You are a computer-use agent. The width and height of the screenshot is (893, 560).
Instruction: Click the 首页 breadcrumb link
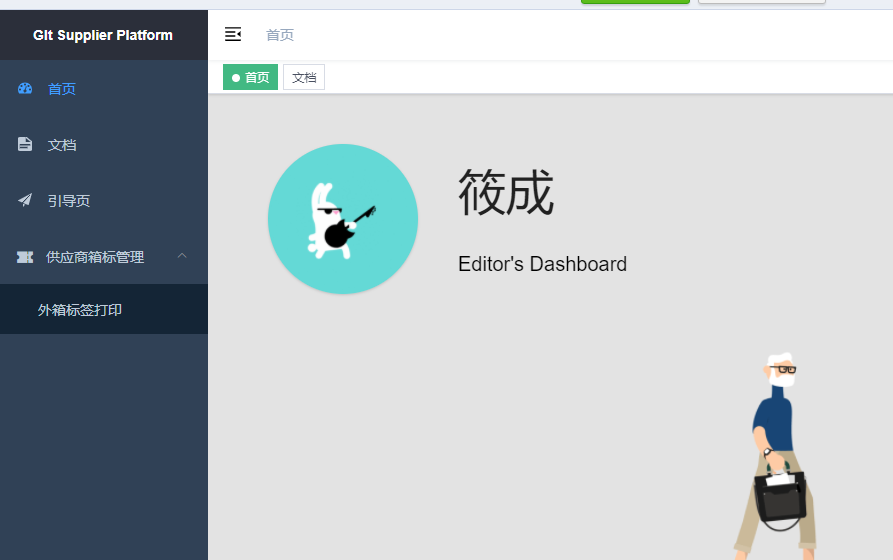(280, 35)
